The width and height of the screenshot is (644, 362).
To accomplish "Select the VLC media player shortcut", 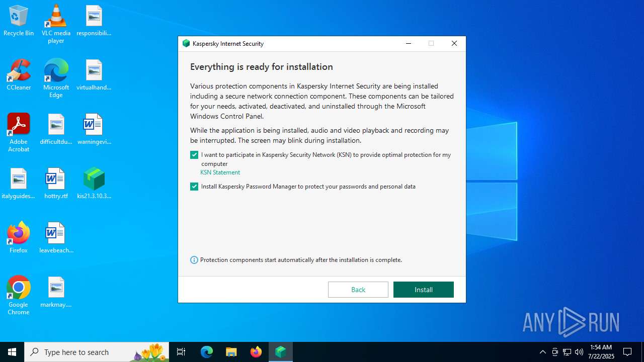I will pyautogui.click(x=56, y=24).
